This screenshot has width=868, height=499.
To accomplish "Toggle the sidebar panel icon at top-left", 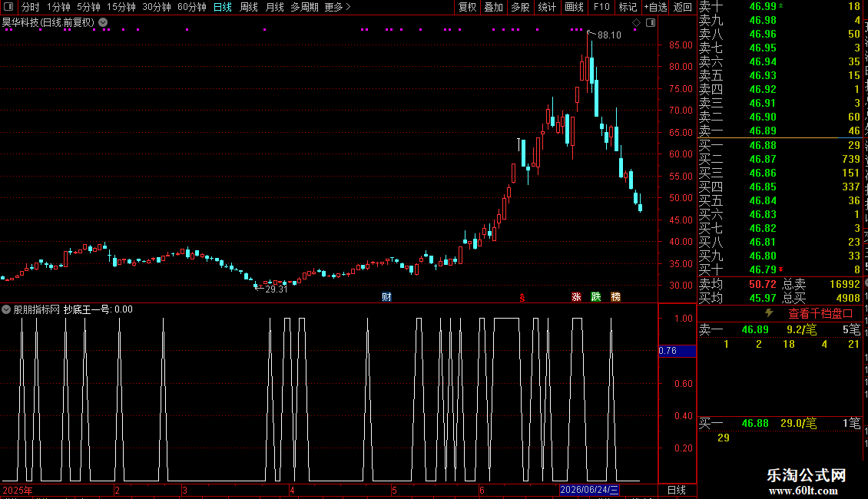I will click(8, 7).
